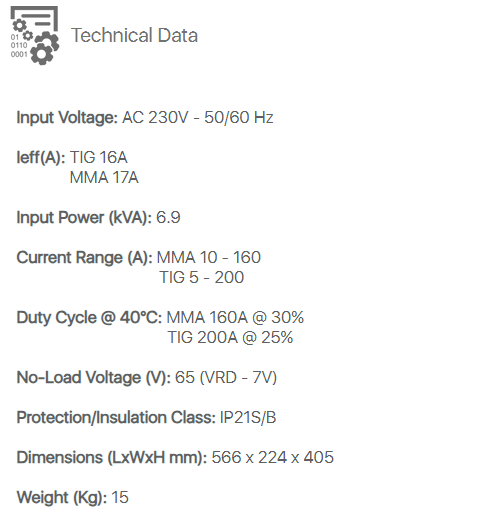Click the TIG 16A value
The height and width of the screenshot is (526, 497).
pos(99,157)
